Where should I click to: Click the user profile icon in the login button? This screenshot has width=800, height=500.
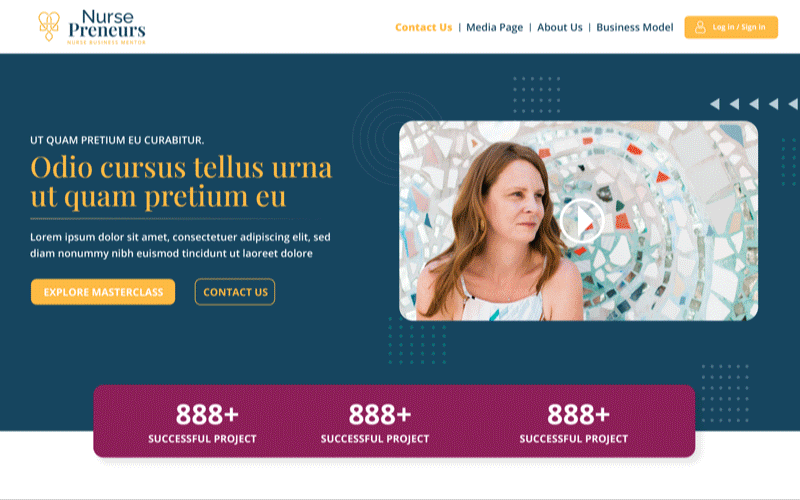[x=700, y=27]
